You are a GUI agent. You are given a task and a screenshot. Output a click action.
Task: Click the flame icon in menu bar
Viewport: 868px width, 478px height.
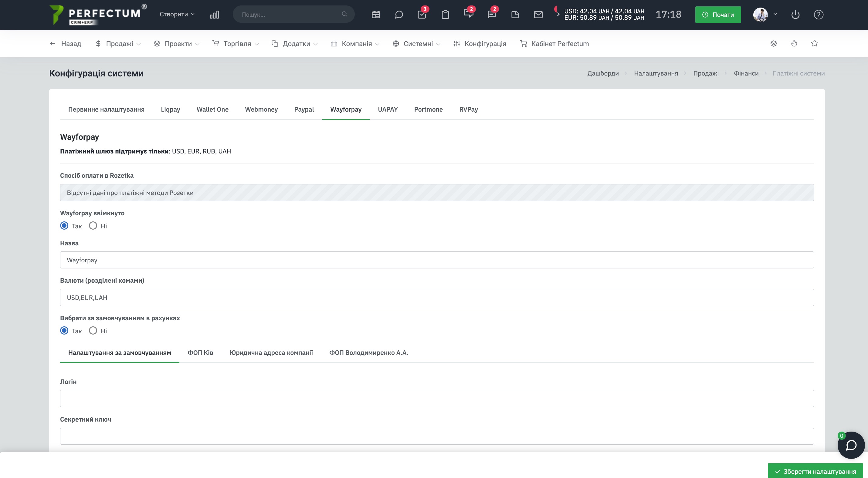tap(794, 43)
